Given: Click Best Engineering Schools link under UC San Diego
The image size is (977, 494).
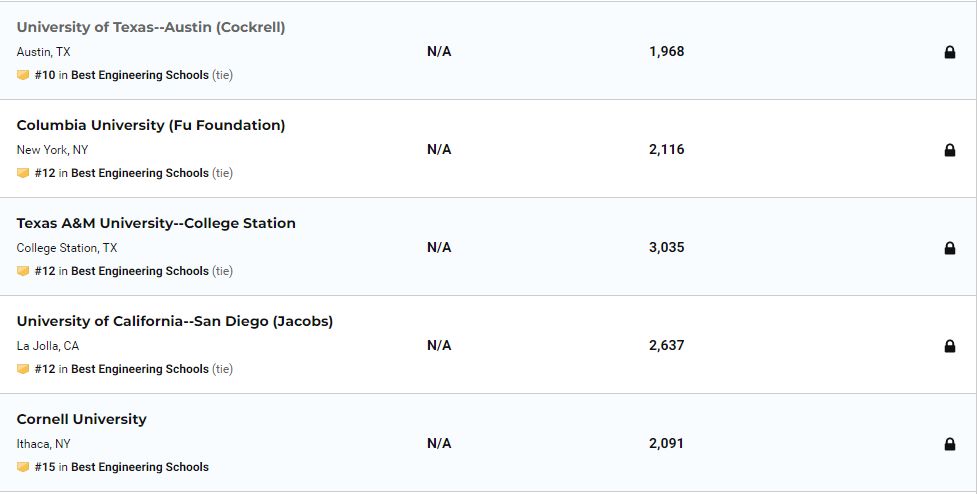Looking at the screenshot, I should (x=140, y=369).
